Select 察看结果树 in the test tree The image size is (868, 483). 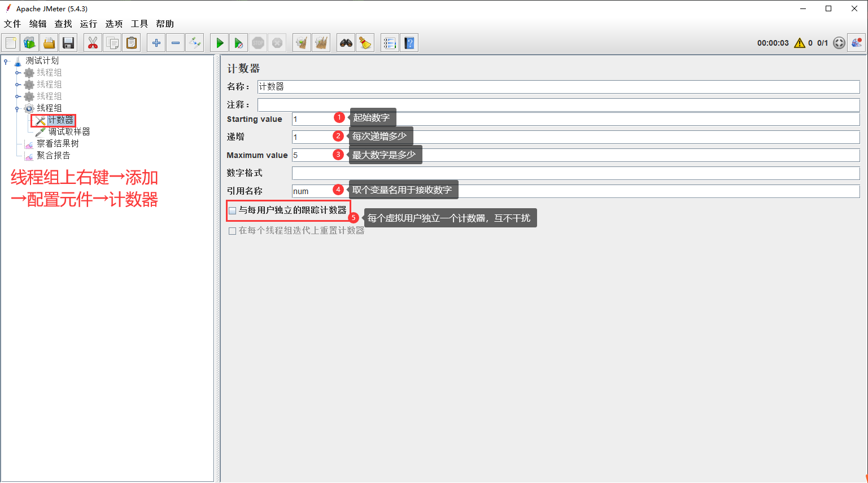tap(58, 144)
